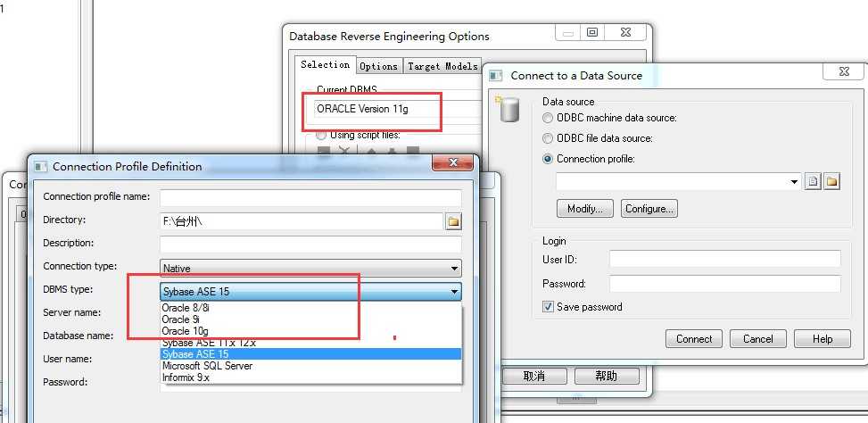Click Cancel in Connect to a Data Source

(758, 339)
